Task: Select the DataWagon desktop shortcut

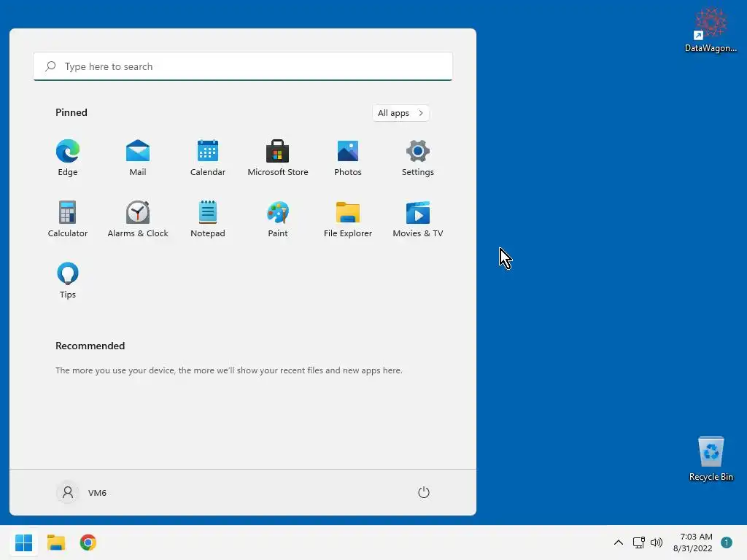Action: click(x=711, y=29)
